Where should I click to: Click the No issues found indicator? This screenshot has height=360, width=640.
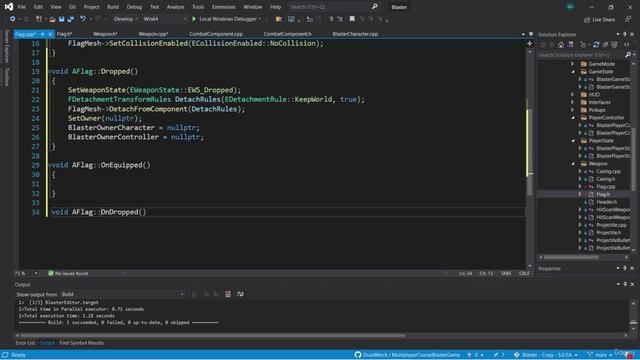[68, 273]
